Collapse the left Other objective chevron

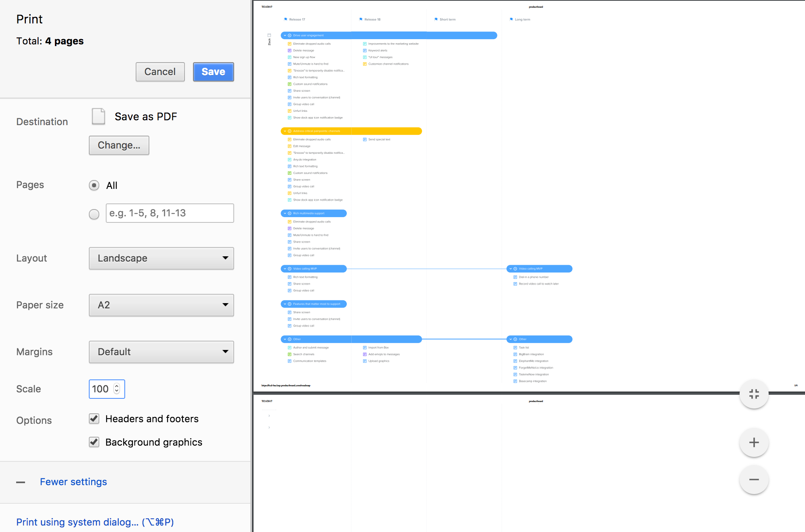point(285,339)
